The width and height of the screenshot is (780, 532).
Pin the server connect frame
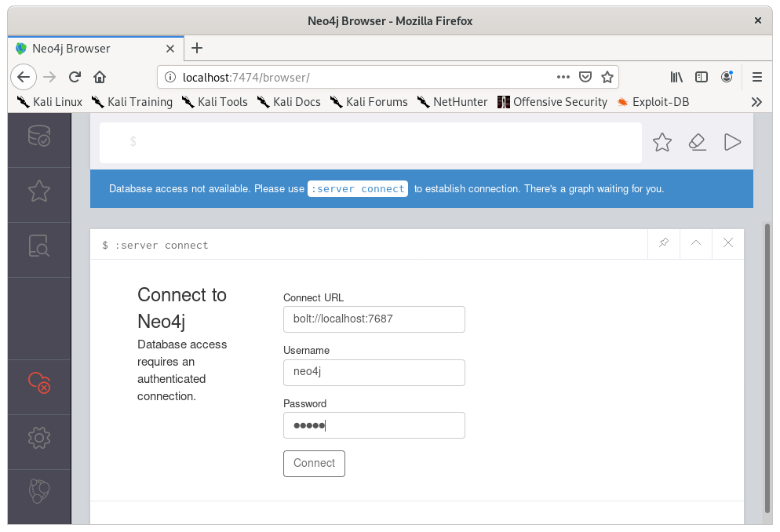click(664, 243)
